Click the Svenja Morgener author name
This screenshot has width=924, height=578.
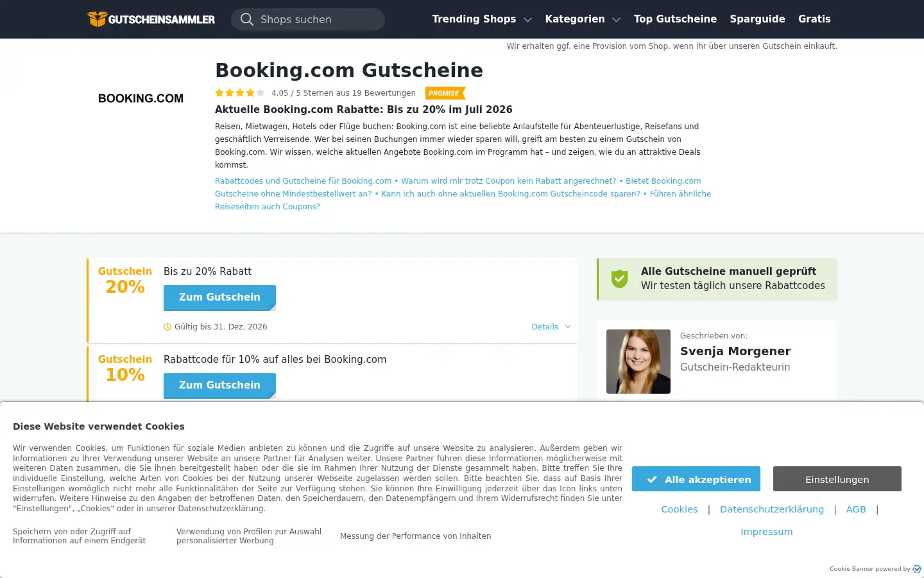point(735,351)
